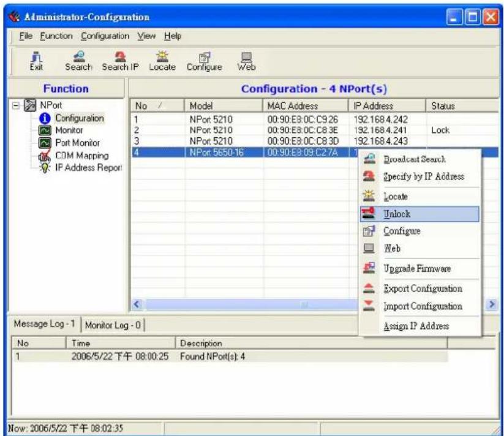Click the left scroll arrow of device list

click(137, 304)
